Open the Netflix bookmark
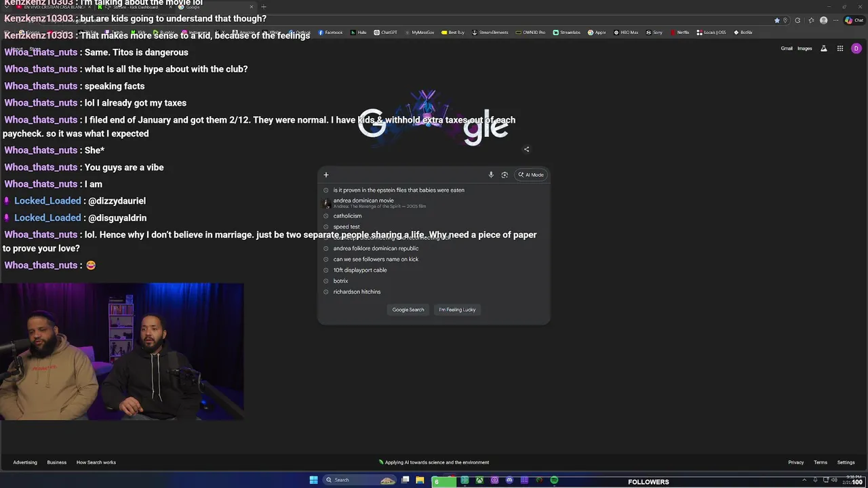 click(679, 33)
